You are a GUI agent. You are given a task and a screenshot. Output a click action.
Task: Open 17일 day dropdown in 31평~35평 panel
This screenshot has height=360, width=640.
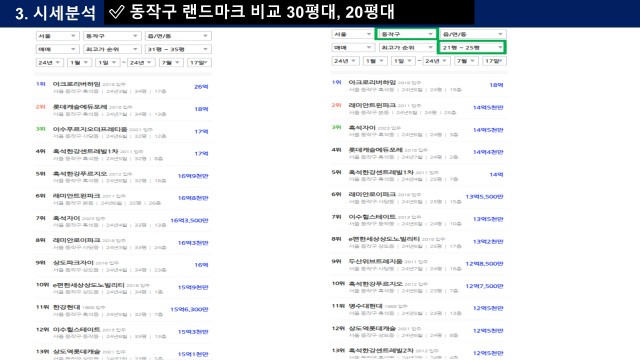click(199, 62)
